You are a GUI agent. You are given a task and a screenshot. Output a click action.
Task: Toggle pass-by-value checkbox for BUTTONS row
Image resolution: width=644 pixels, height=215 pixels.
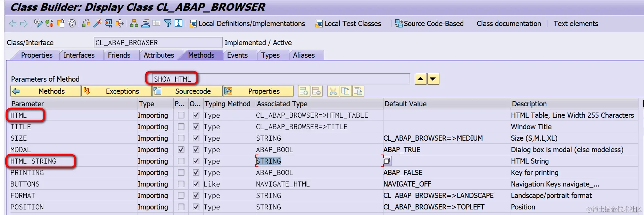(181, 184)
